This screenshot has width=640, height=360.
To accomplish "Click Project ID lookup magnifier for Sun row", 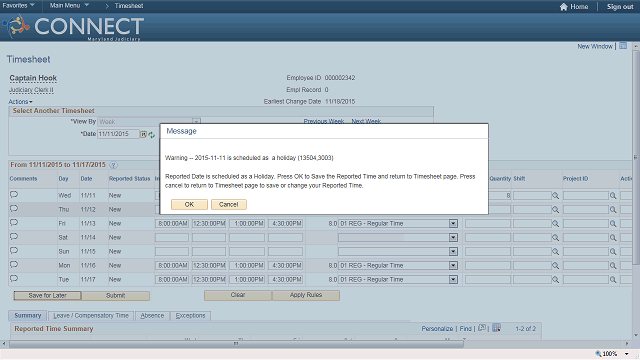I will (x=613, y=252).
